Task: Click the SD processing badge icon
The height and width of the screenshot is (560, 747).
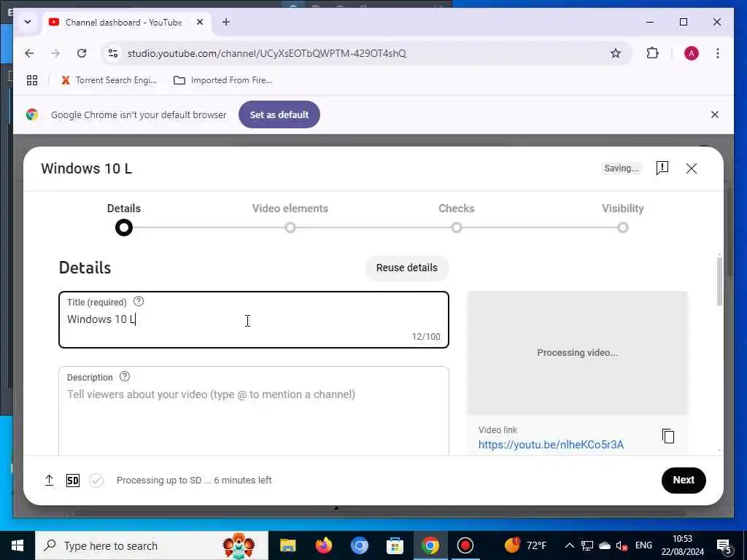Action: pos(72,481)
